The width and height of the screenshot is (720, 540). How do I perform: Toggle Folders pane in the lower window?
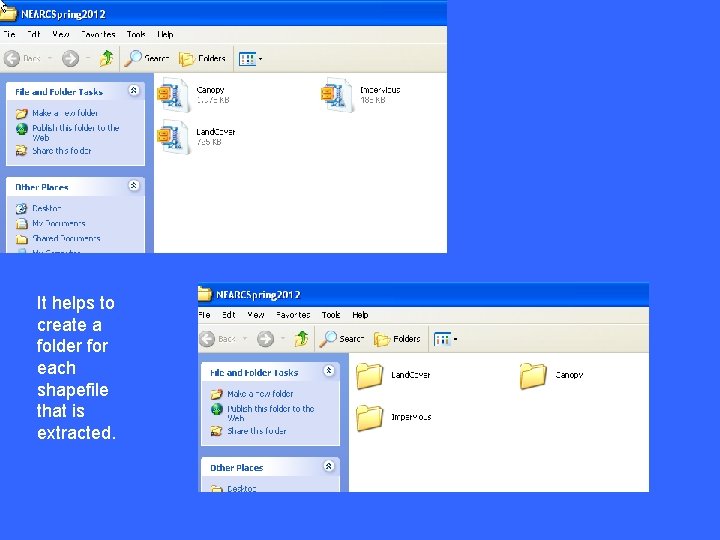click(397, 339)
